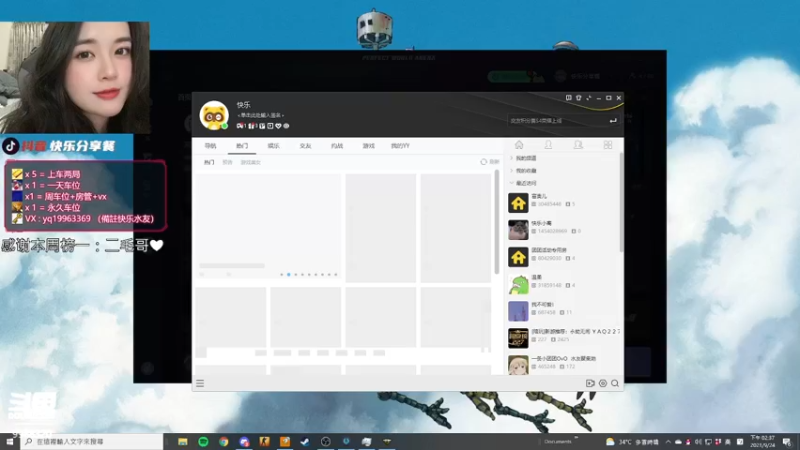800x450 pixels.
Task: Click the right panel vertical scrollbar
Action: coord(621,202)
